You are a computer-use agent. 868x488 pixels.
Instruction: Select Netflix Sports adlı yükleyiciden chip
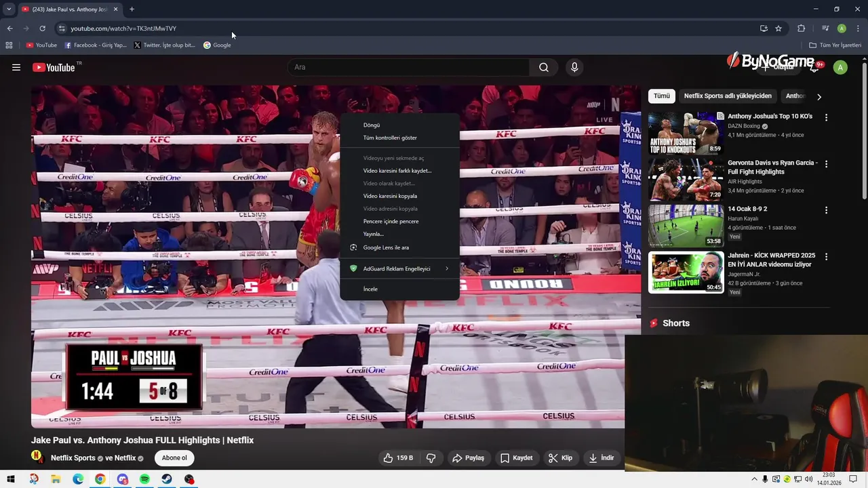coord(728,96)
